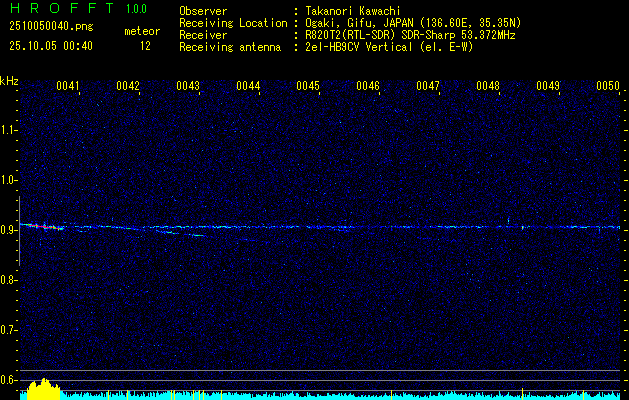Click the meteor count value 12
Screen dimensions: 629x400
146,46
